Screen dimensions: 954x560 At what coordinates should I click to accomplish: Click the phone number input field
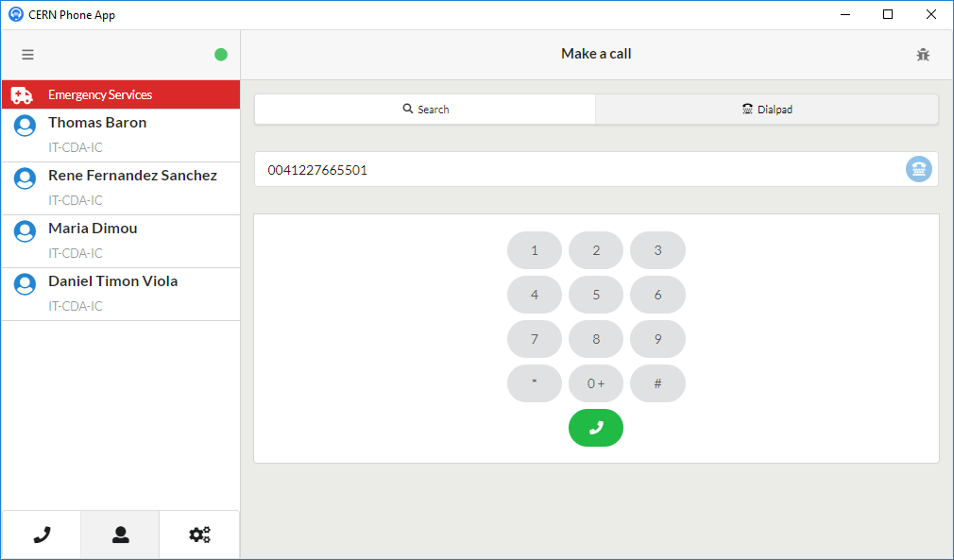pyautogui.click(x=576, y=170)
